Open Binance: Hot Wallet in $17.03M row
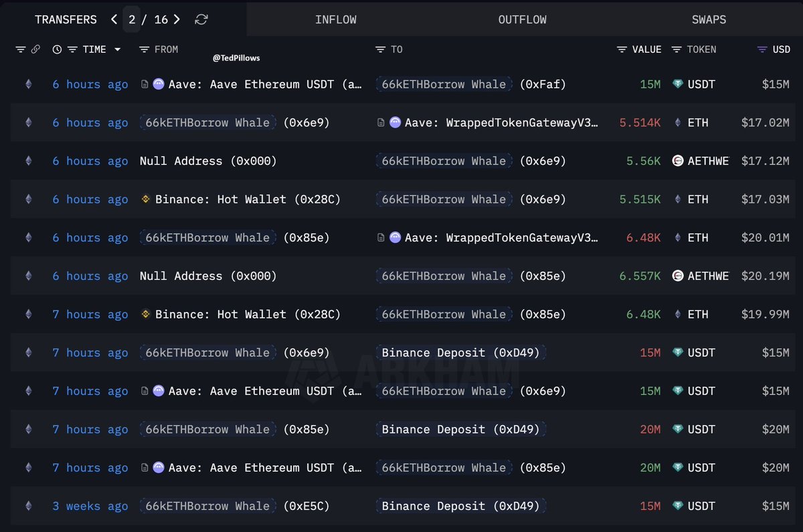 coord(248,199)
